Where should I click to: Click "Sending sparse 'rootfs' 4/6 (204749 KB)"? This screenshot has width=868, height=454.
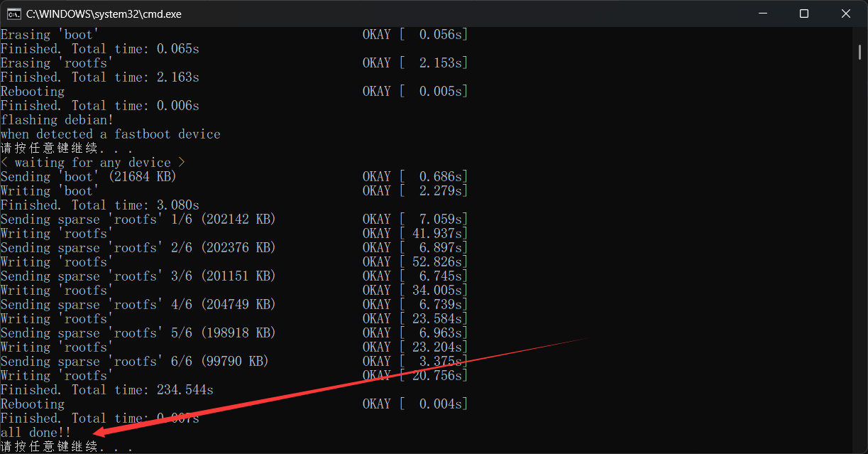(138, 305)
